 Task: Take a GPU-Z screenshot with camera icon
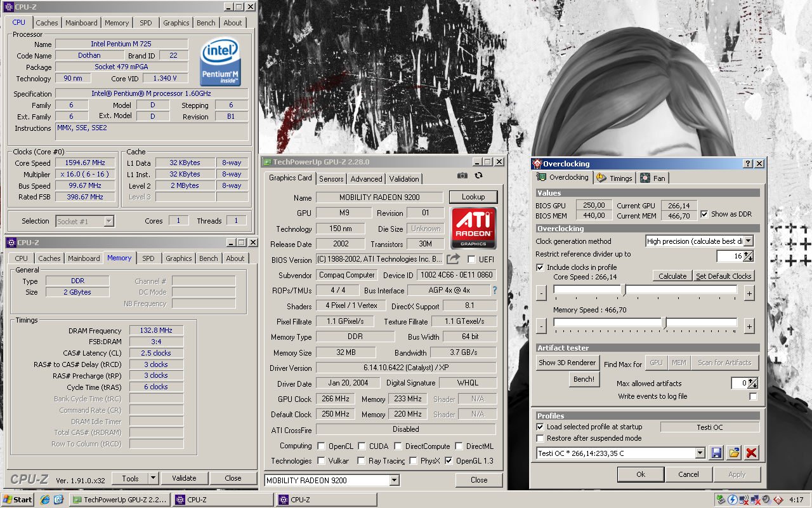click(462, 176)
